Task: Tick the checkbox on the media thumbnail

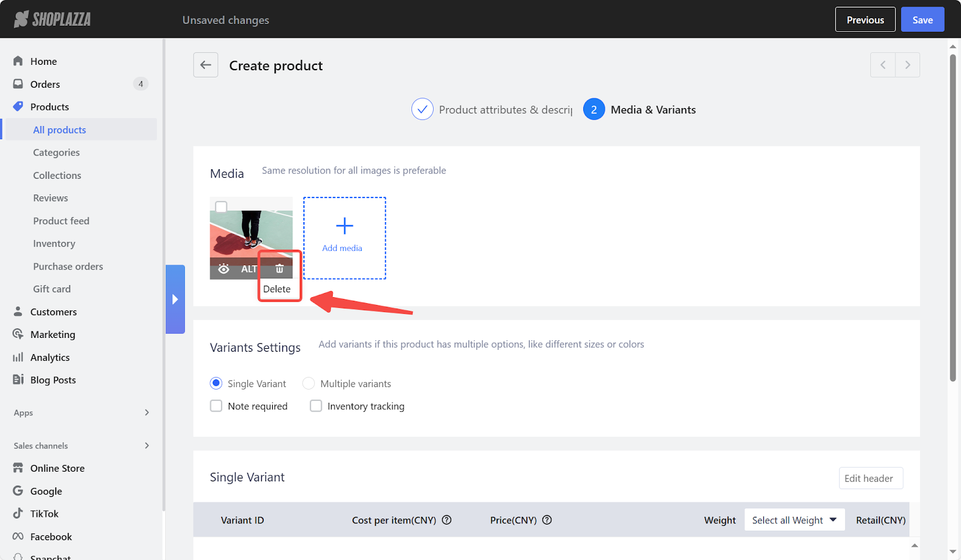Action: pyautogui.click(x=221, y=207)
